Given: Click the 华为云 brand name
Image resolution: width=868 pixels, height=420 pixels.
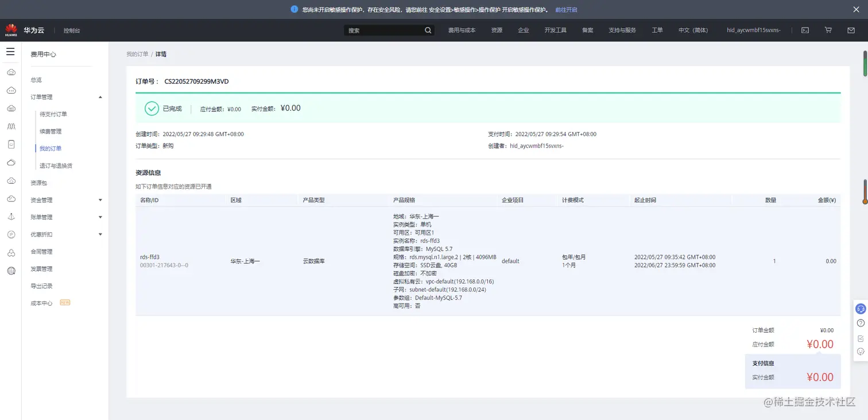Looking at the screenshot, I should coord(34,30).
